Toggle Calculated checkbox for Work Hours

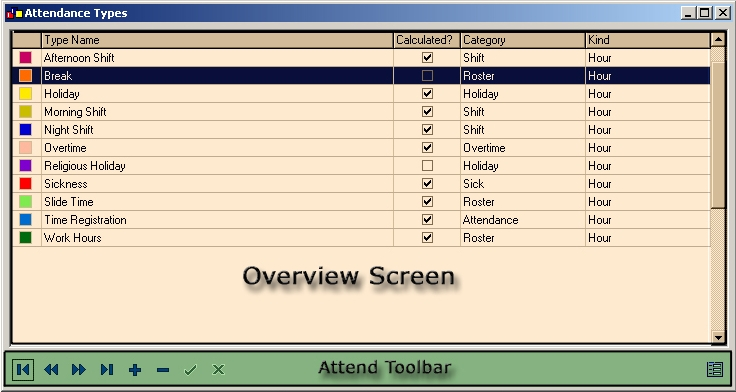tap(427, 238)
